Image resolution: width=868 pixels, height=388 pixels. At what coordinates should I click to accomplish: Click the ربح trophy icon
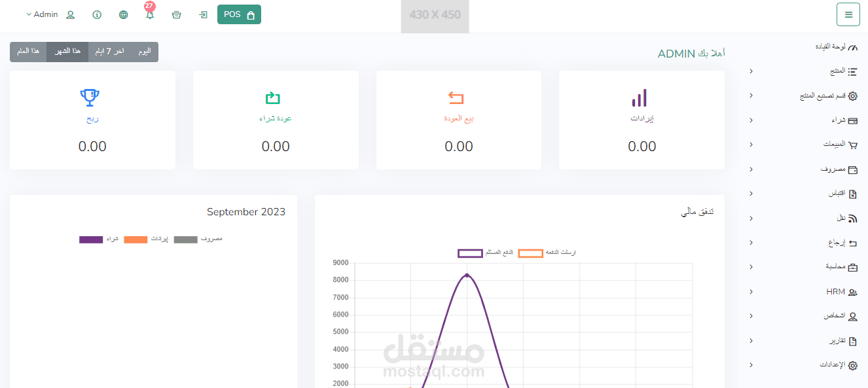90,98
